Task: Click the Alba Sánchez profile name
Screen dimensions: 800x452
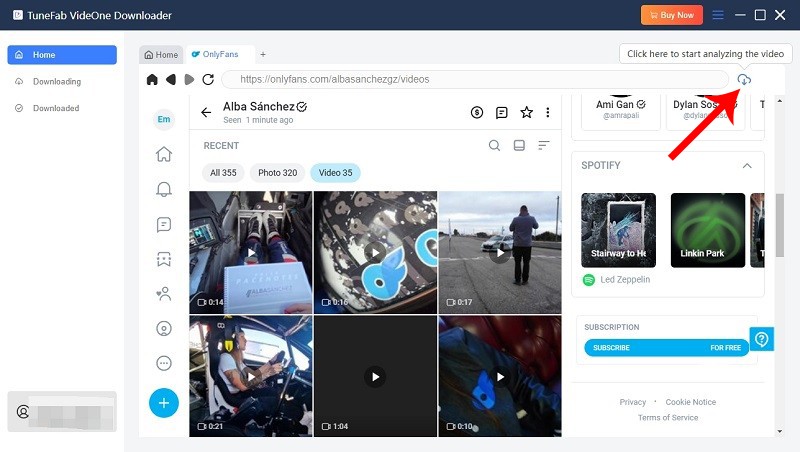Action: click(258, 107)
